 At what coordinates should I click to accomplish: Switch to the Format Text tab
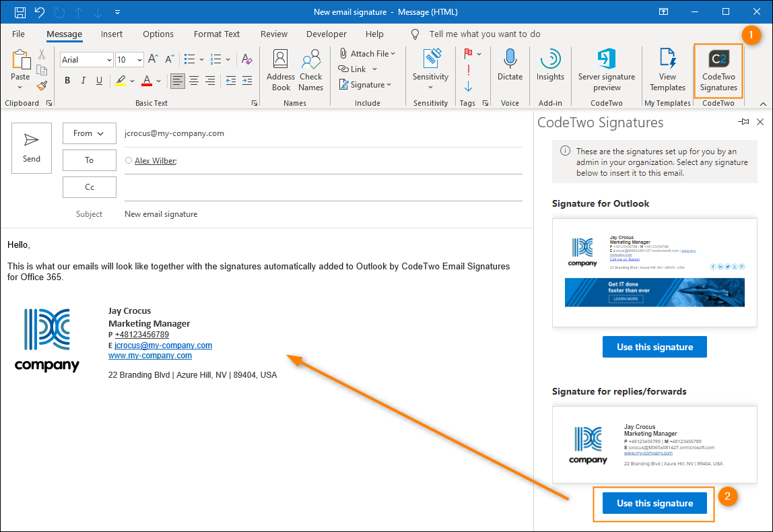click(x=216, y=34)
